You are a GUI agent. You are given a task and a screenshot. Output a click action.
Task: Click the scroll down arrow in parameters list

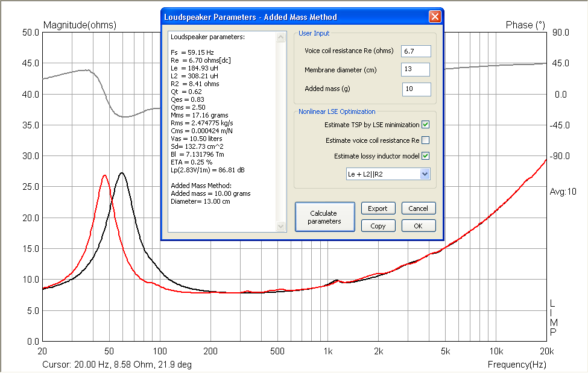(281, 226)
